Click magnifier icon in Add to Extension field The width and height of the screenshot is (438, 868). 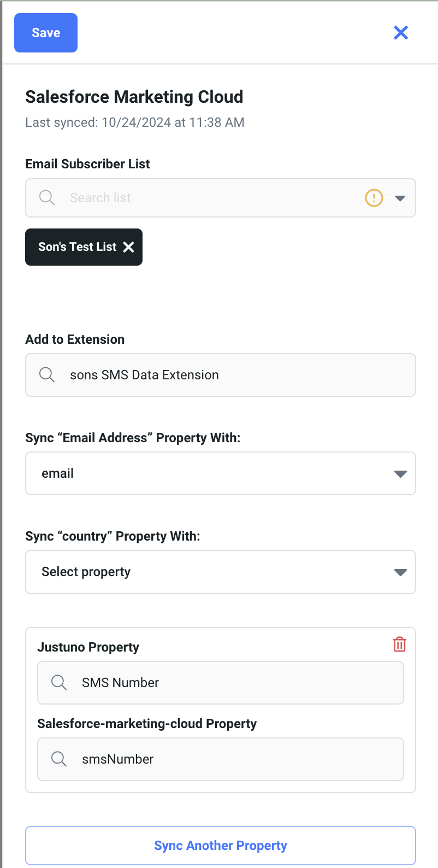48,375
